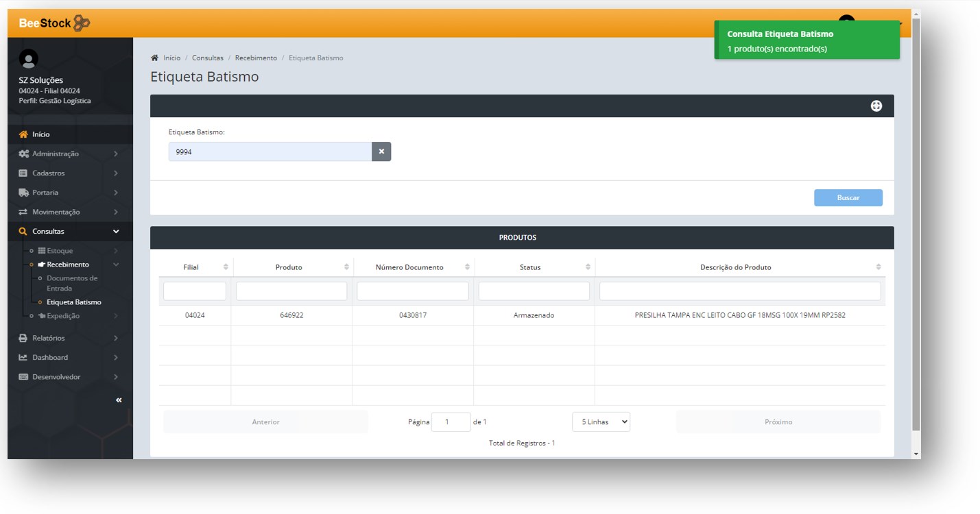Click the user avatar in sidebar
This screenshot has width=980, height=514.
tap(29, 60)
